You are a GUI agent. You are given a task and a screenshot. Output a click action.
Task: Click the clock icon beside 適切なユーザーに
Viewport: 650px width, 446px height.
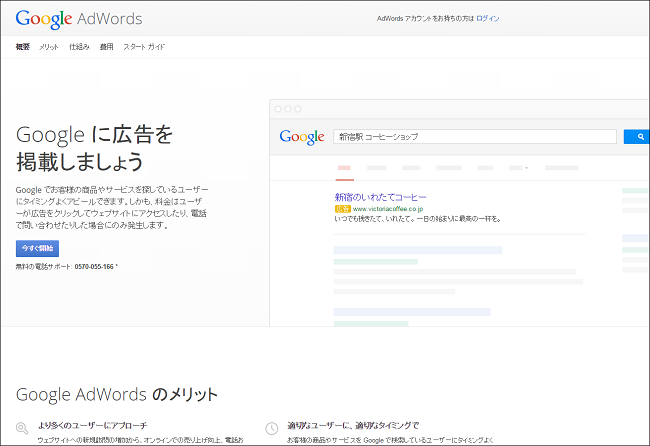tap(272, 428)
